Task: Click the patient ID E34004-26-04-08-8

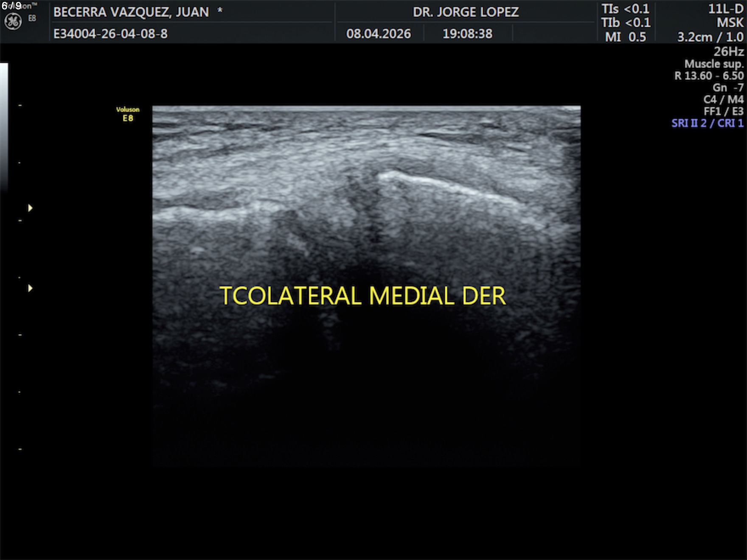Action: pyautogui.click(x=110, y=34)
